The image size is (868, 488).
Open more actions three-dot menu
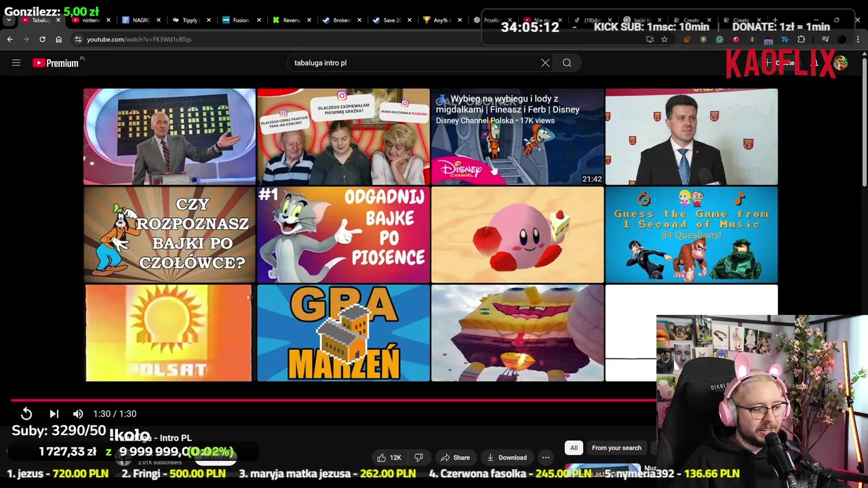tap(546, 457)
